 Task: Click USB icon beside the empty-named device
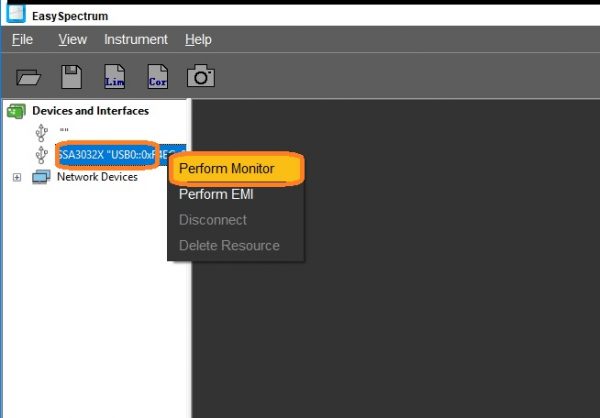41,132
